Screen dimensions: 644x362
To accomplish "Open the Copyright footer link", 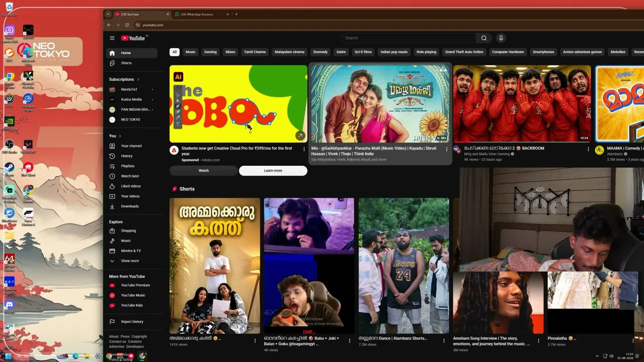I will [x=139, y=336].
